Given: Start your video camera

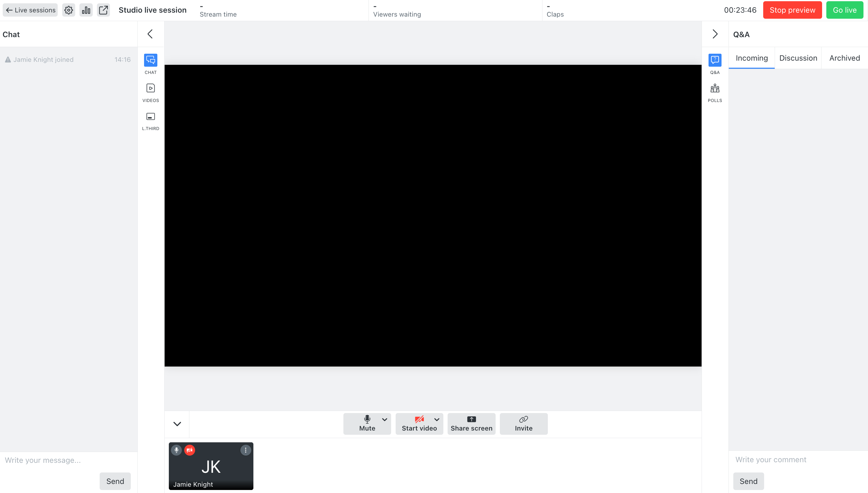Looking at the screenshot, I should tap(419, 424).
